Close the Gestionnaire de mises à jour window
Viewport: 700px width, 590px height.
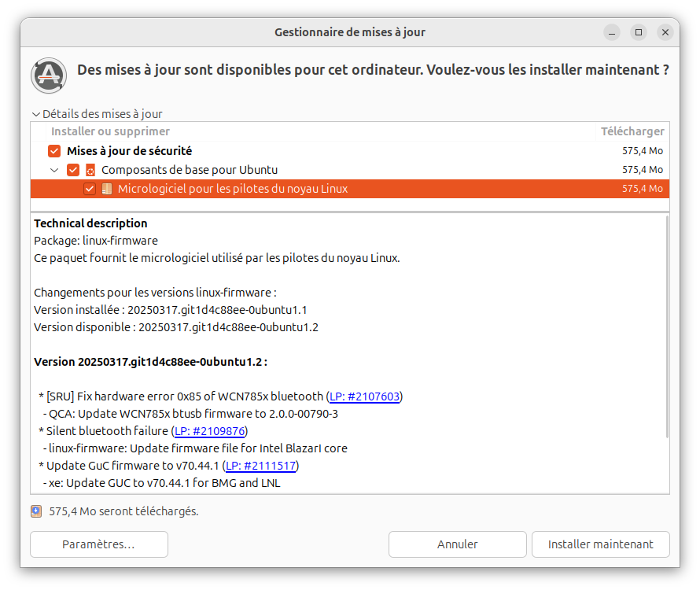click(665, 32)
